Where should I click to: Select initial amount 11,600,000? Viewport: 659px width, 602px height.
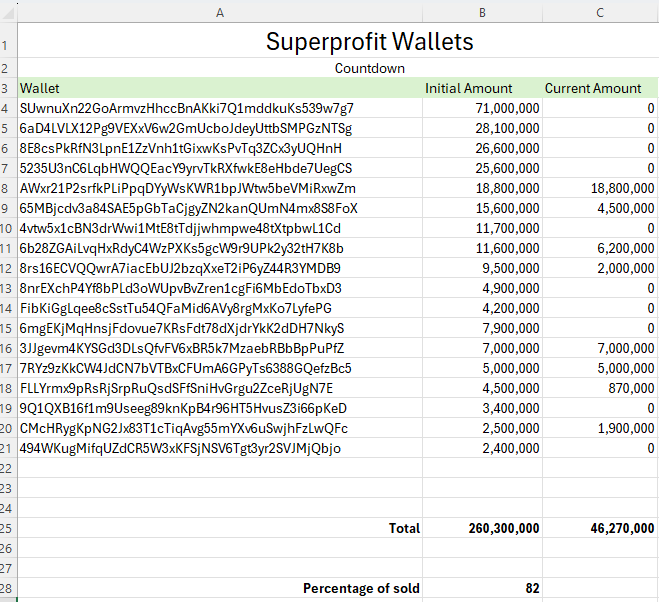[x=482, y=248]
